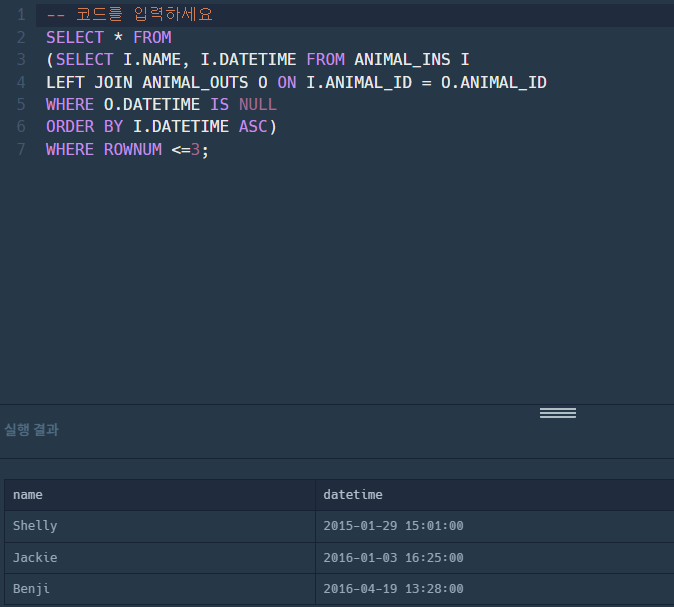Click the name column header
Viewport: 674px width, 607px height.
[160, 495]
